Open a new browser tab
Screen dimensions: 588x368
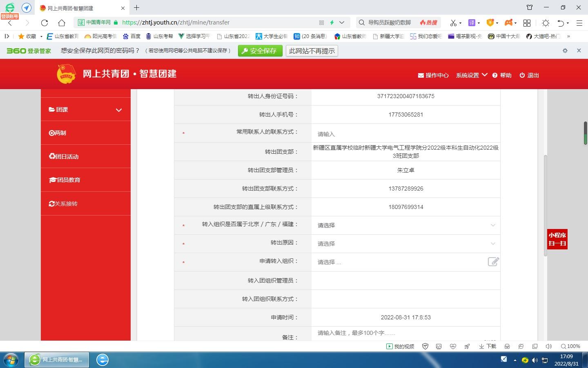pos(137,8)
